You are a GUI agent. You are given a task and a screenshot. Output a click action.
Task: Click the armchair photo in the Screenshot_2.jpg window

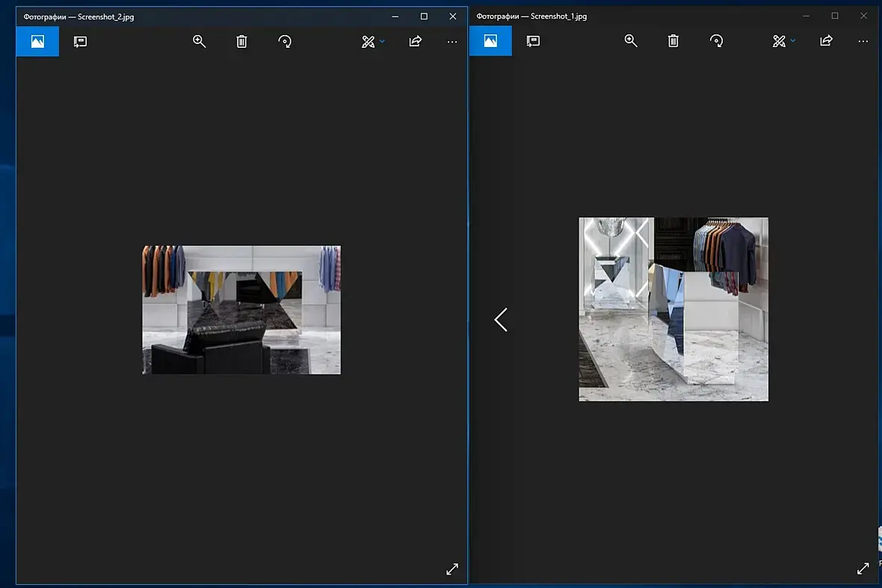point(241,310)
